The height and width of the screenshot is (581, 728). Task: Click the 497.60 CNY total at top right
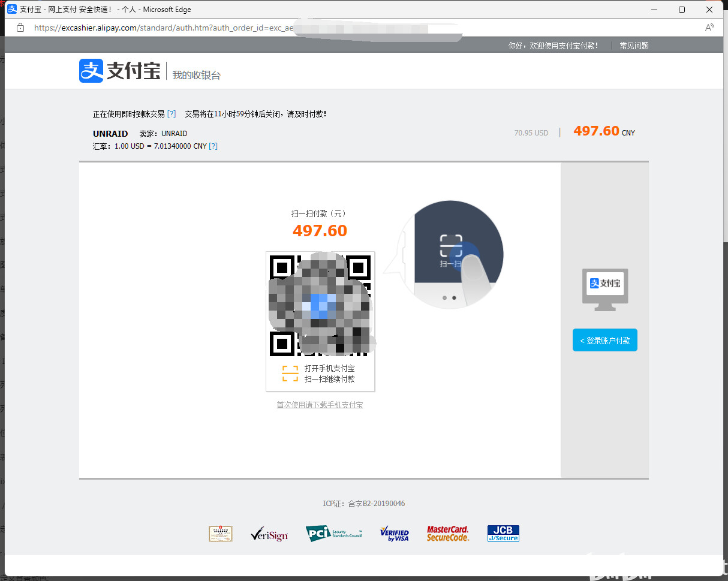[x=604, y=131]
